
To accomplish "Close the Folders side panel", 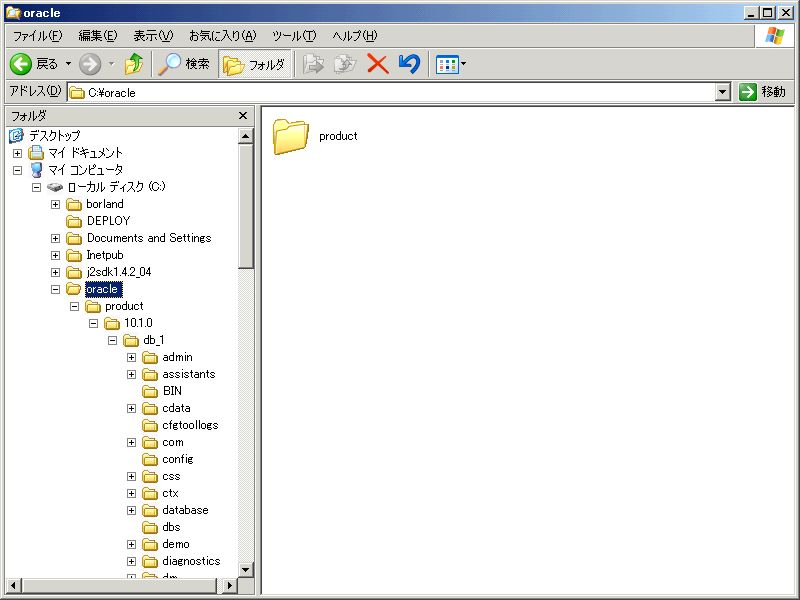I will point(243,116).
